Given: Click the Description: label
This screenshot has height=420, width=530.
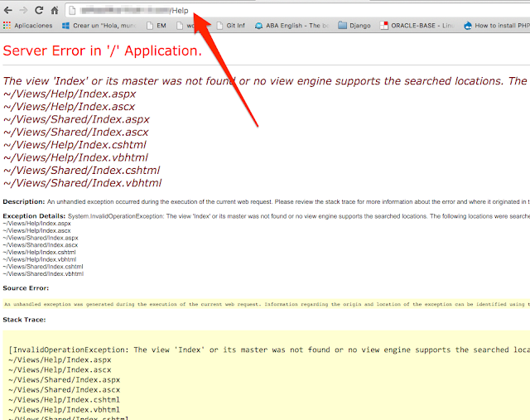Looking at the screenshot, I should (x=24, y=202).
